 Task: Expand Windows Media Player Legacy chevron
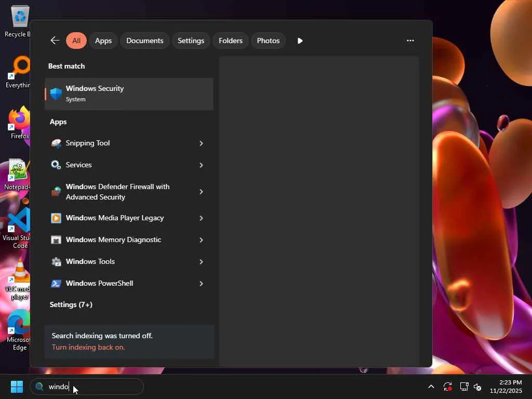click(x=201, y=218)
